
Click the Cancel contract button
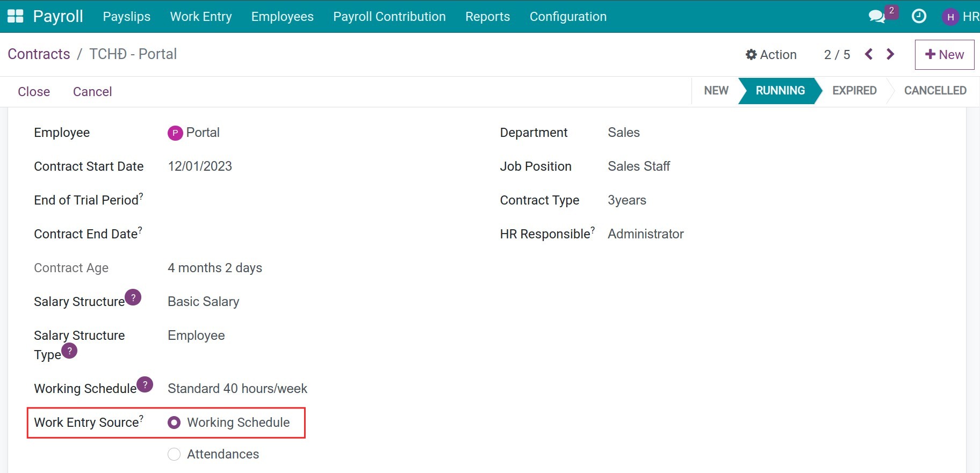pos(92,92)
